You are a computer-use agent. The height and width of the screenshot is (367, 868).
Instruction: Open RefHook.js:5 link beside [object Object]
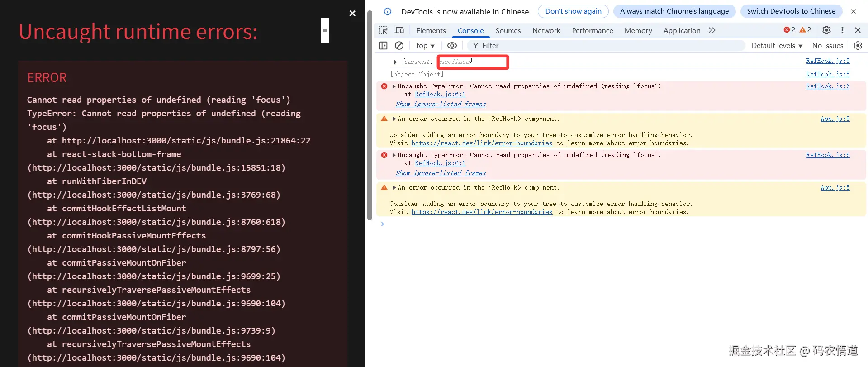(x=828, y=74)
